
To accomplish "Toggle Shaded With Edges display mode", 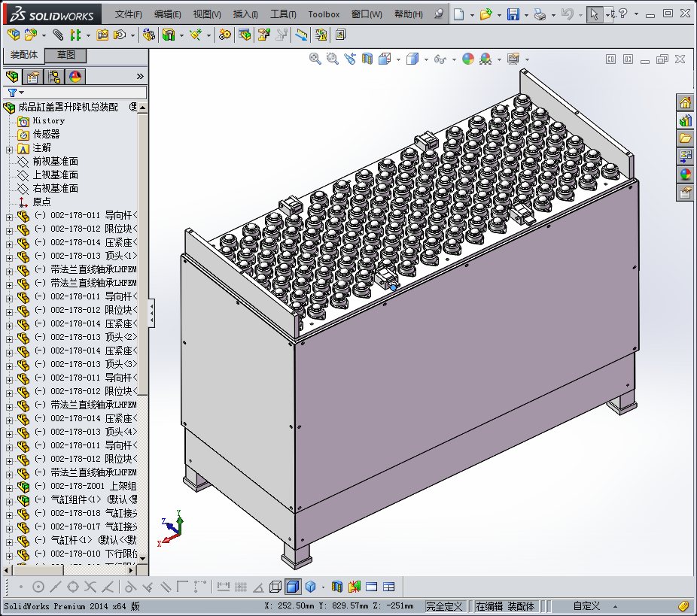I will (x=293, y=587).
